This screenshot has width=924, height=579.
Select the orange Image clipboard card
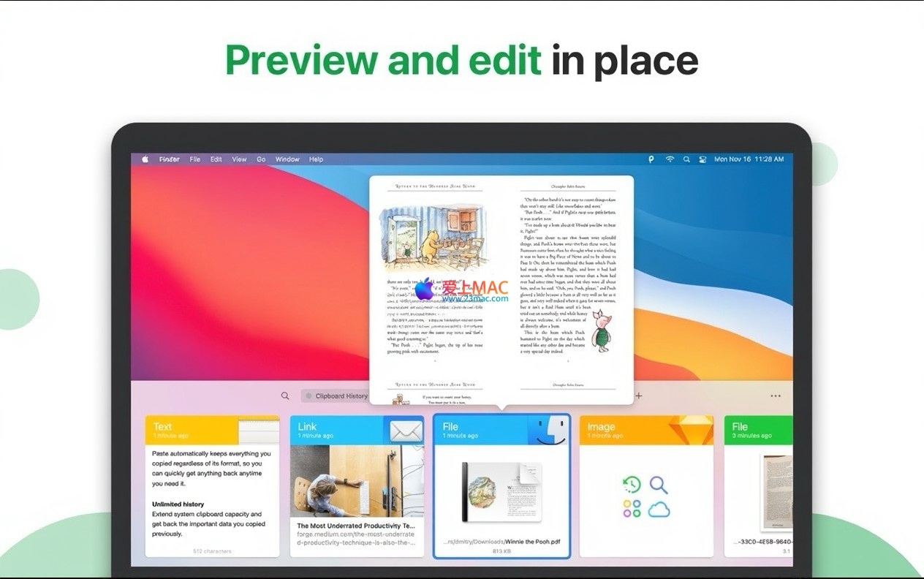pos(646,486)
